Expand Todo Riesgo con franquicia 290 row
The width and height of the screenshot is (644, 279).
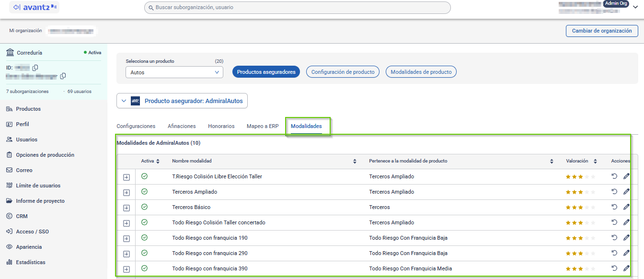(126, 254)
